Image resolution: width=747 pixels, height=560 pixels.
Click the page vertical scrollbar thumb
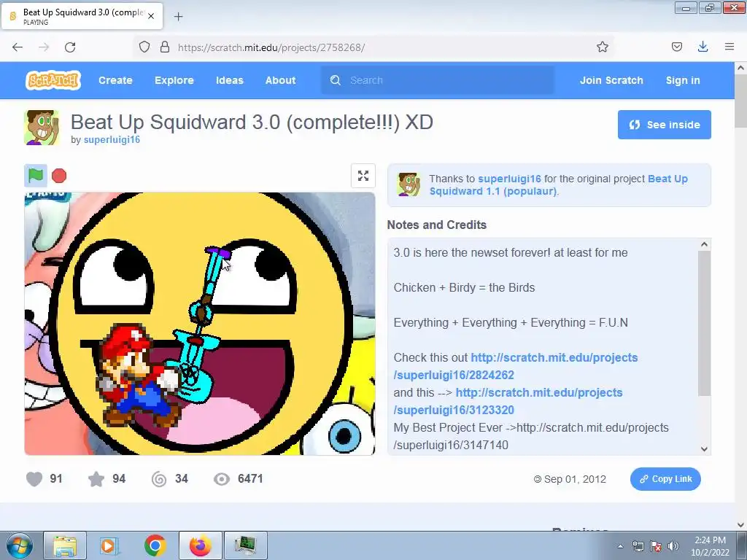(740, 101)
